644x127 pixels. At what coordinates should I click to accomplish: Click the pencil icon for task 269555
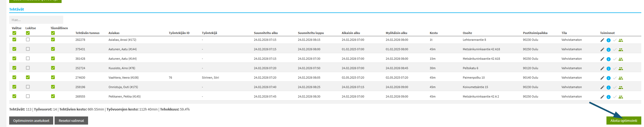pos(602,97)
